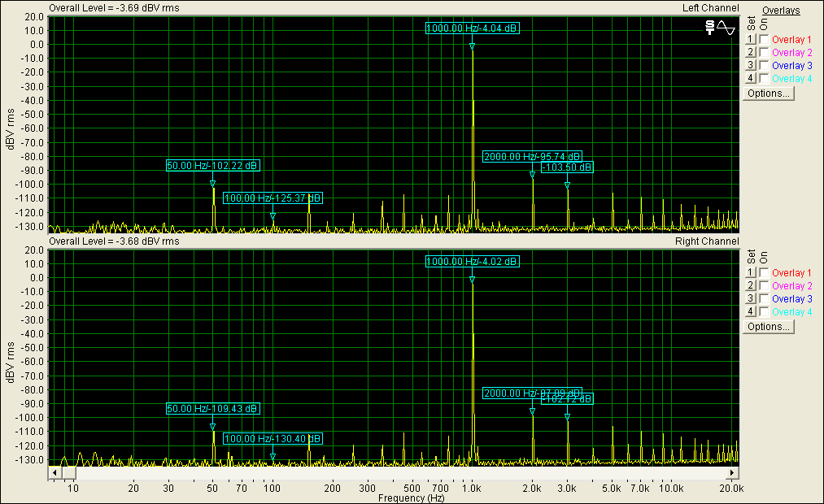
Task: Click the red Overlay 1 label in the Left Channel
Action: 791,39
